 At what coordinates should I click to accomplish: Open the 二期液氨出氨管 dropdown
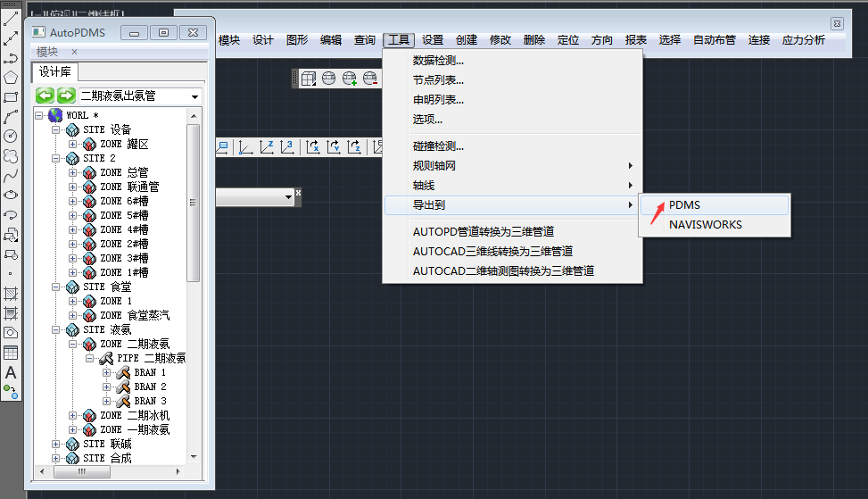[x=194, y=96]
